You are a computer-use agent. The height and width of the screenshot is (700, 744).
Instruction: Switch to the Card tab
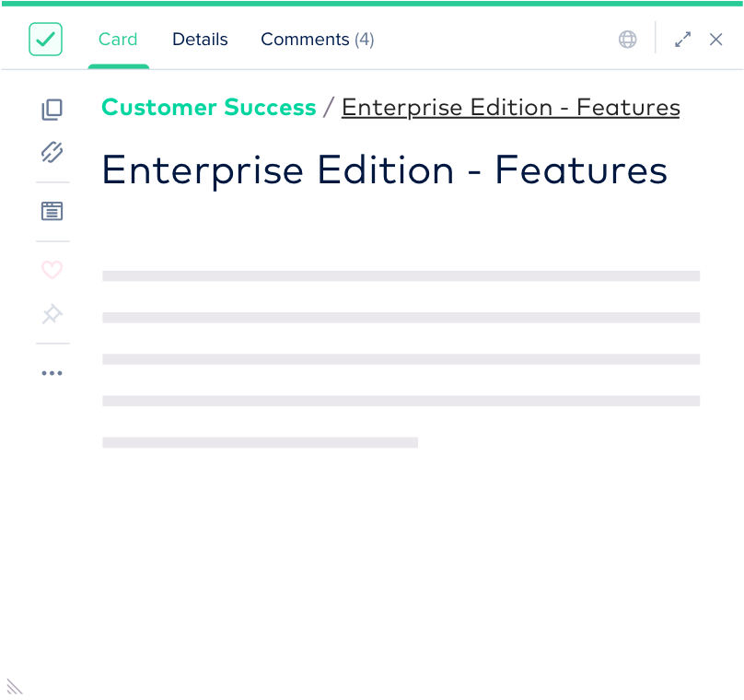click(118, 40)
